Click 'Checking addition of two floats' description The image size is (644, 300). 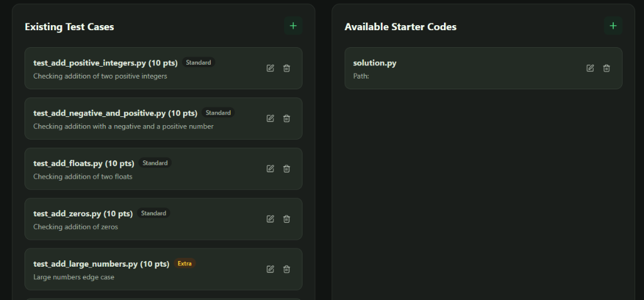tap(82, 177)
